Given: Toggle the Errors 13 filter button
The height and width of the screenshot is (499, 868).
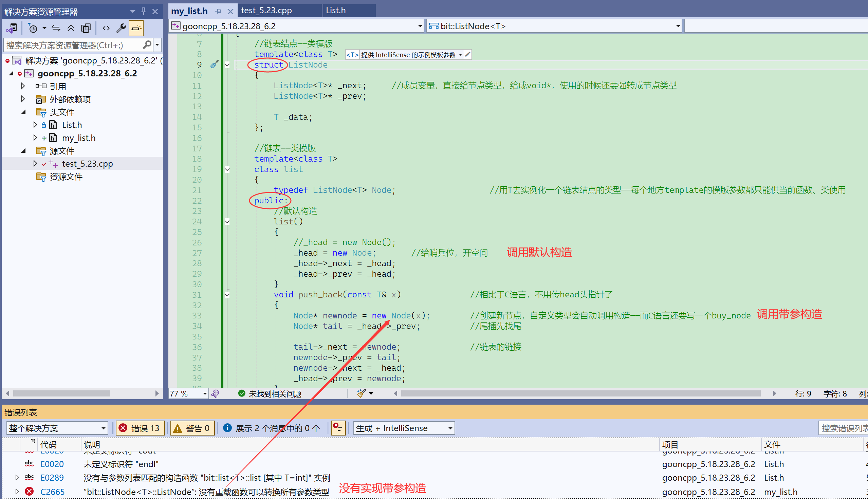Looking at the screenshot, I should [141, 428].
